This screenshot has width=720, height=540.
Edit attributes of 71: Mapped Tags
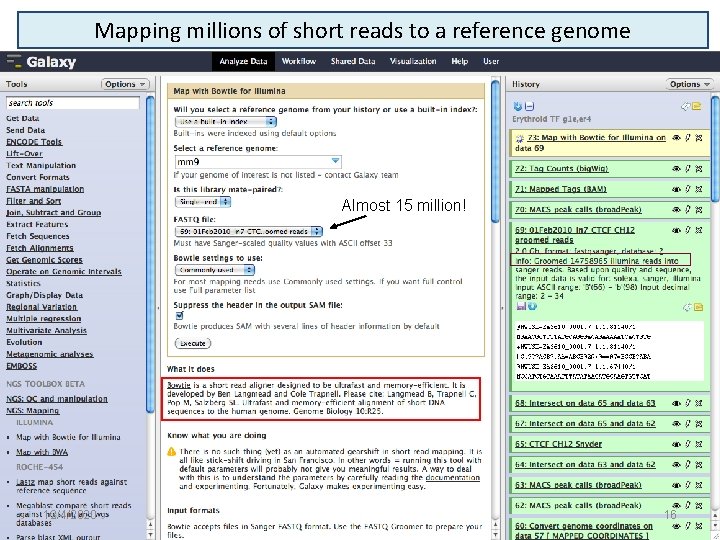pos(688,189)
